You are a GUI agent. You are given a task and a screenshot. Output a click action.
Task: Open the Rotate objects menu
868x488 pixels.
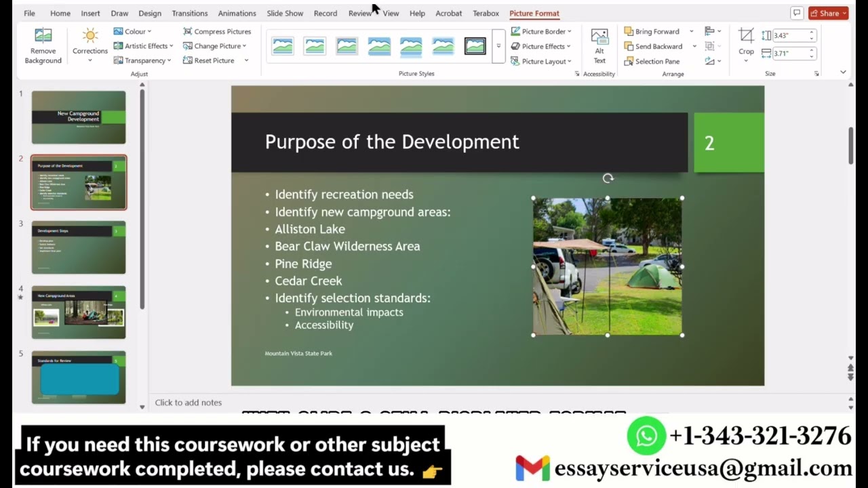click(713, 61)
